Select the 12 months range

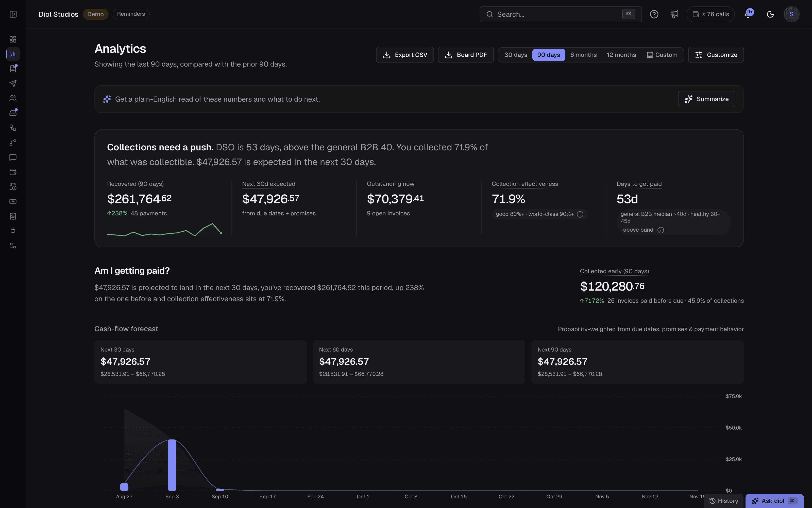[x=621, y=55]
